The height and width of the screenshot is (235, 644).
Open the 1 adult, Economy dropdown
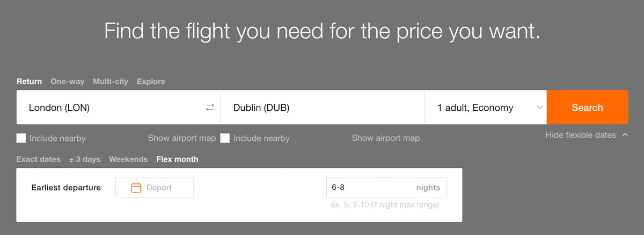point(486,108)
